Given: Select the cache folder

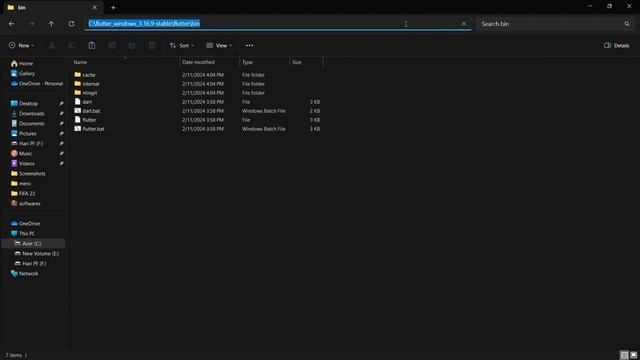Looking at the screenshot, I should click(89, 75).
